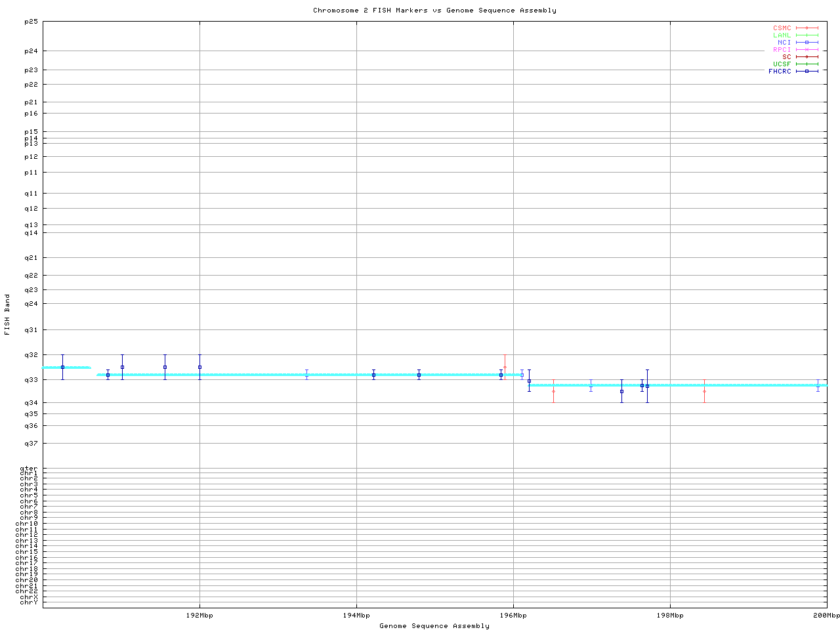Select the FHCRC legend square marker
The height and width of the screenshot is (630, 840).
[x=807, y=72]
